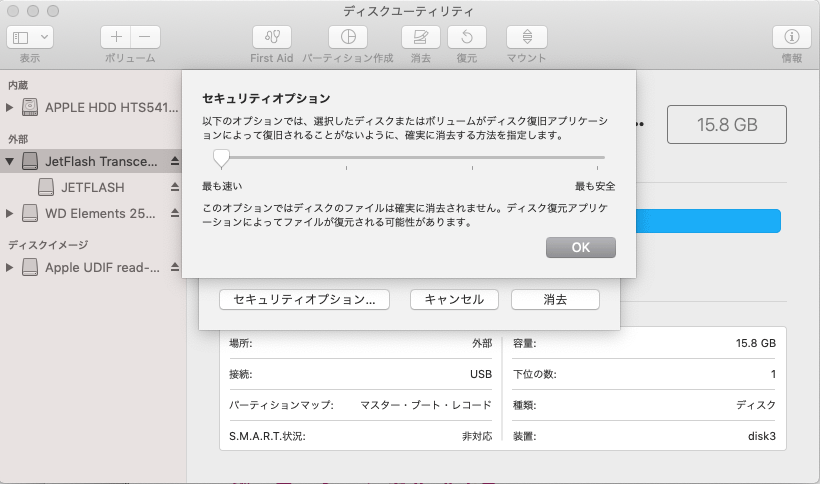Eject the JetFlash Transcend disk
Screen dimensions: 820x484
point(175,162)
